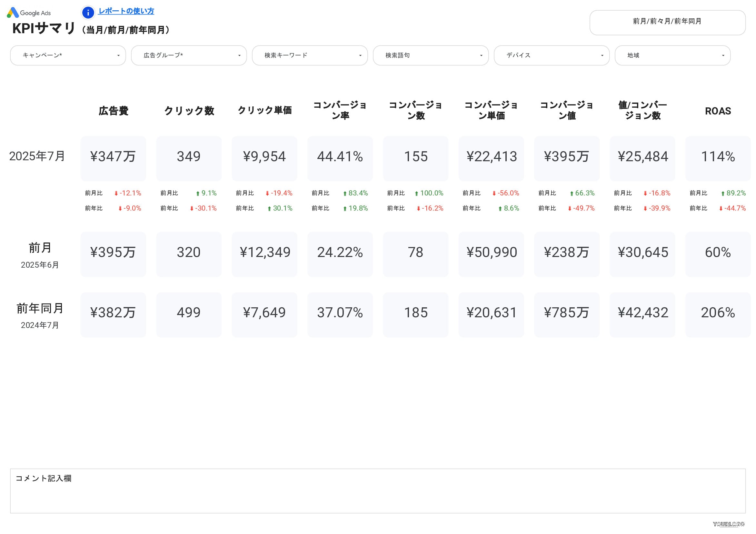Click the 広告費 column header
This screenshot has width=756, height=534.
click(x=113, y=111)
